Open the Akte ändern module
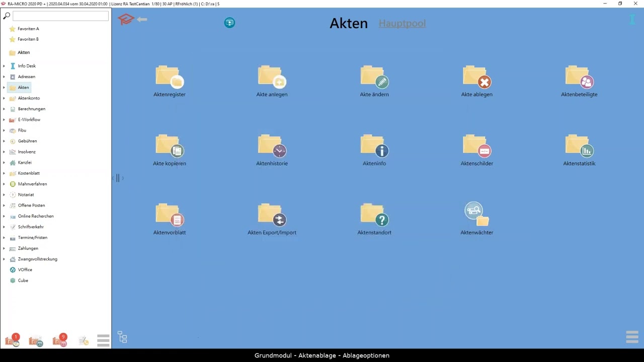Image resolution: width=644 pixels, height=362 pixels. coord(374,81)
